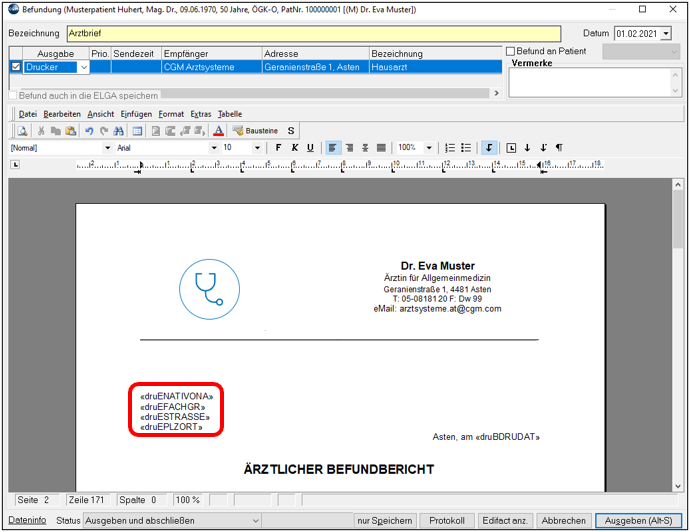Align text right
Image resolution: width=690 pixels, height=532 pixels.
click(349, 148)
